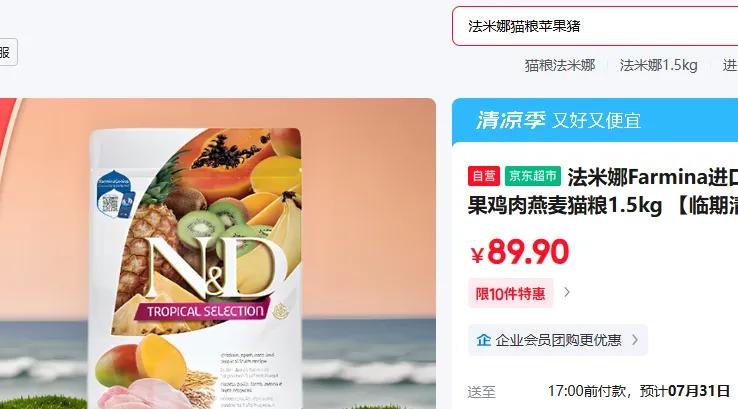
Task: Click the 清凉季 又好又便宜 promotion banner
Action: pos(595,120)
